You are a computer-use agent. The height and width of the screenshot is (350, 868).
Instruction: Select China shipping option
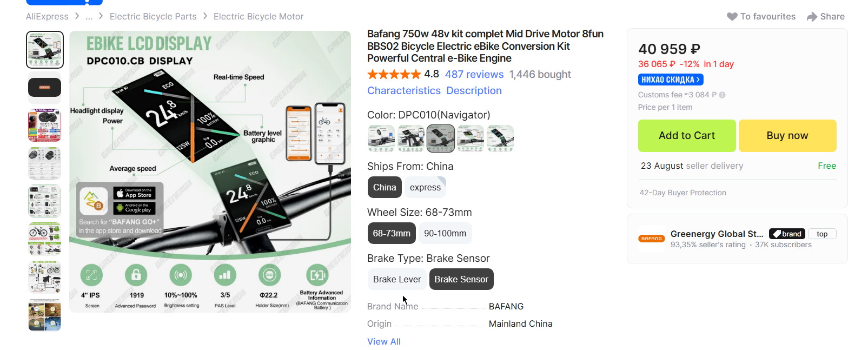tap(385, 188)
